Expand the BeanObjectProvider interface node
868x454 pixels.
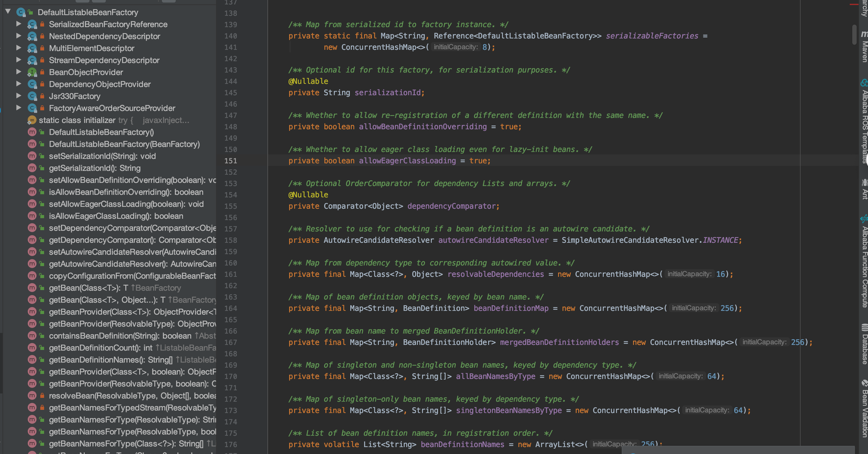pyautogui.click(x=19, y=72)
